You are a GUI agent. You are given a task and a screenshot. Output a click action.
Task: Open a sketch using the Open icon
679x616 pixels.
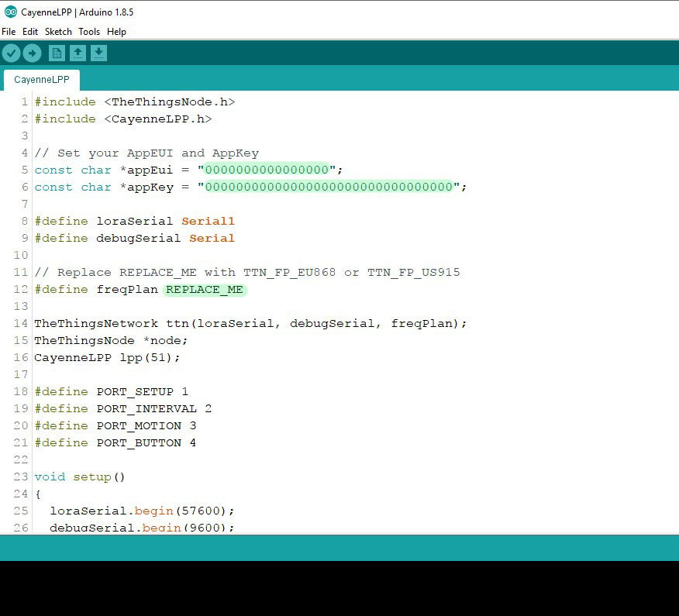(78, 53)
